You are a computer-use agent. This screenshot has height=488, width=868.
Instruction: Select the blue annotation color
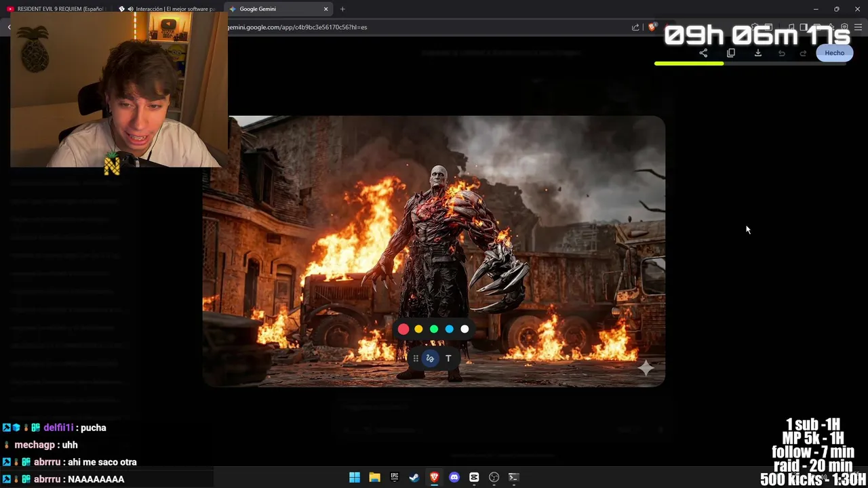coord(449,329)
